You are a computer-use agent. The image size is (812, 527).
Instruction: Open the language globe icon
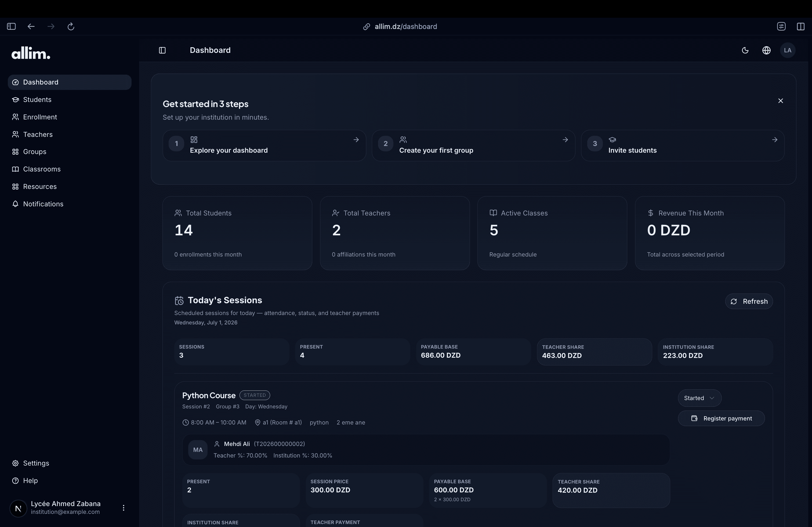coord(766,50)
